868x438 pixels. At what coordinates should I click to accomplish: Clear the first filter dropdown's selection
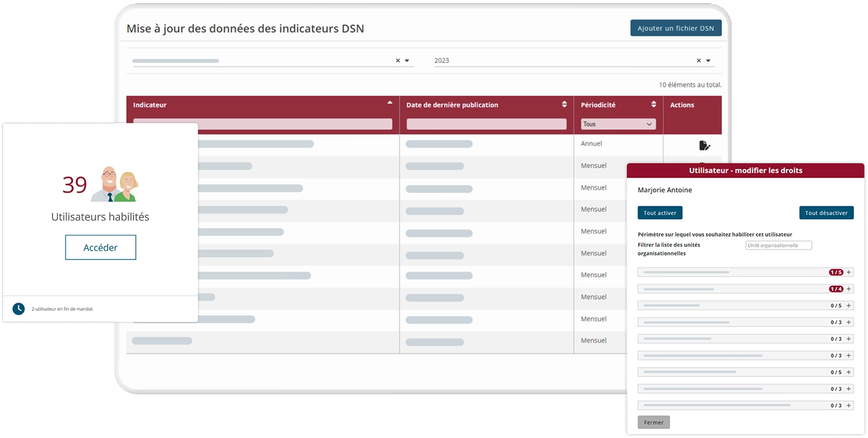click(397, 61)
